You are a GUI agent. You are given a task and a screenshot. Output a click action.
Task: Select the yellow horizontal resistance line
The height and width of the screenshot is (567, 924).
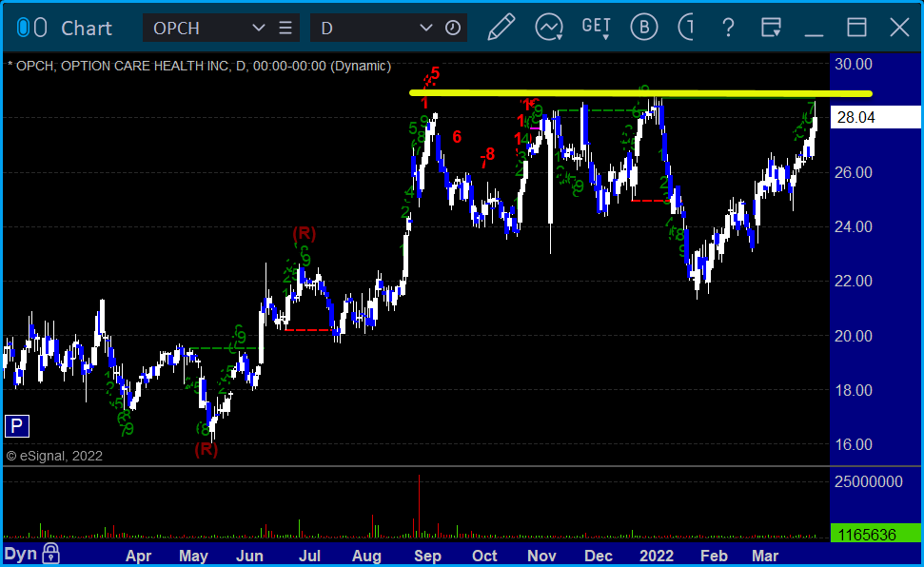(x=640, y=93)
